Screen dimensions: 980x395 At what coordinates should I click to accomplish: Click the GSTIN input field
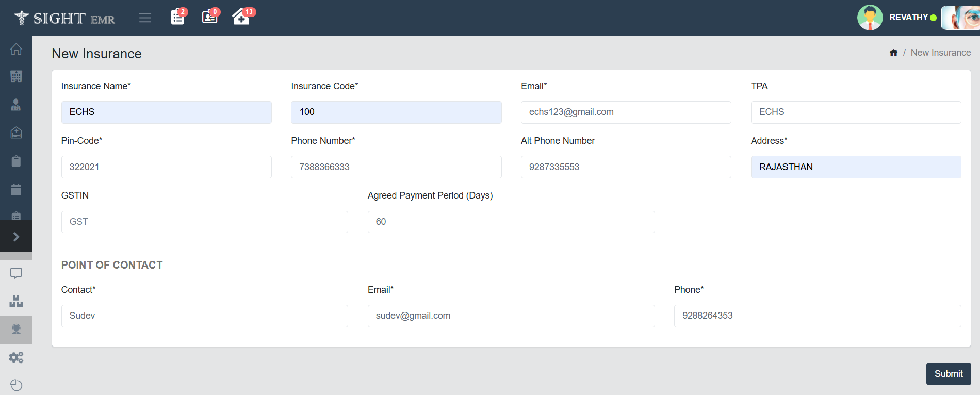click(204, 222)
